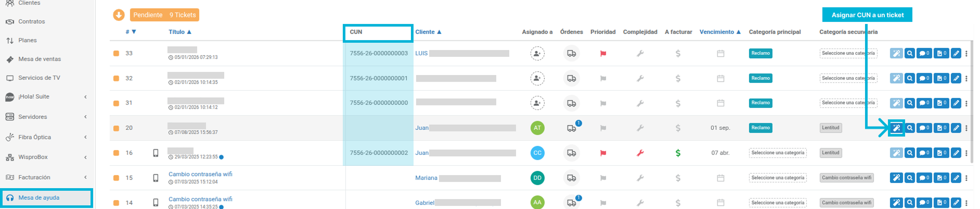
Task: Toggle the priority flag on ticket 16
Action: [603, 153]
